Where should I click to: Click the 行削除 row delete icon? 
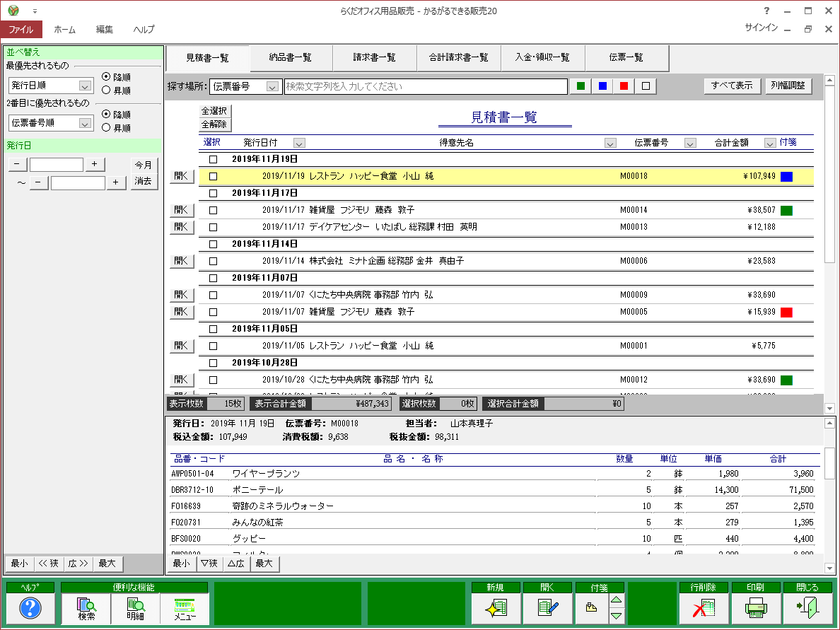[x=704, y=608]
